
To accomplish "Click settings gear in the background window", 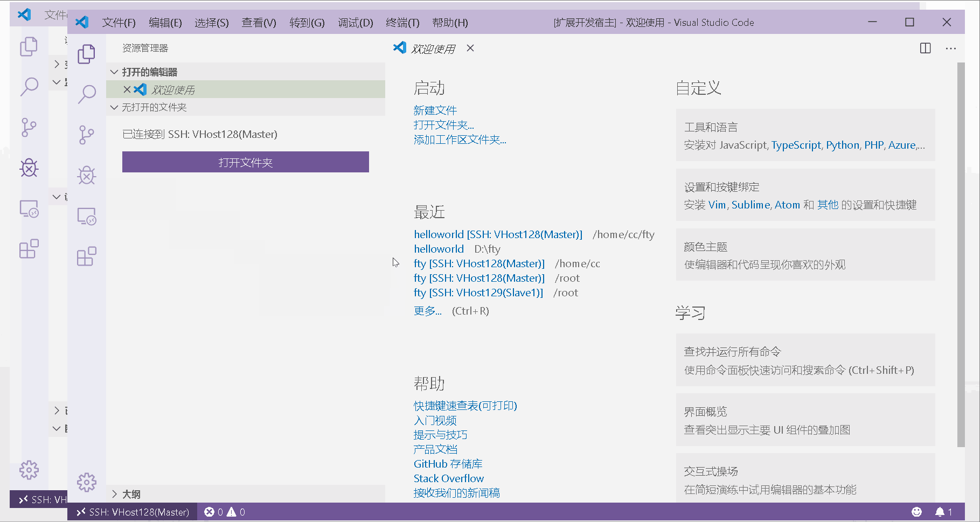I will pos(29,470).
